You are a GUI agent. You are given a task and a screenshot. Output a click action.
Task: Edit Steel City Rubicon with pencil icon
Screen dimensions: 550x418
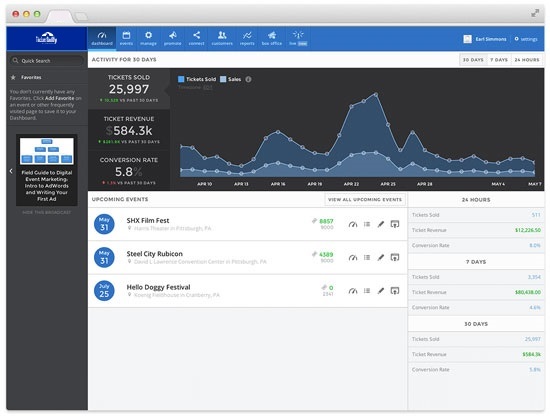[381, 257]
